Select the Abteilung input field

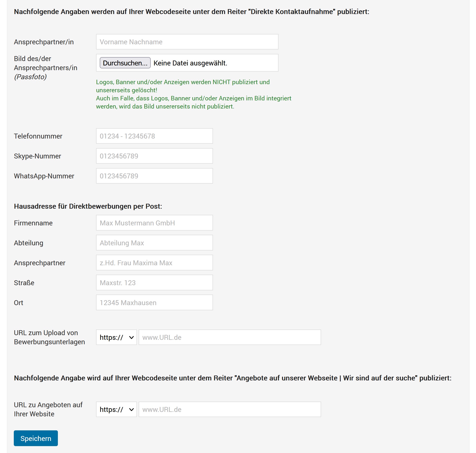154,243
